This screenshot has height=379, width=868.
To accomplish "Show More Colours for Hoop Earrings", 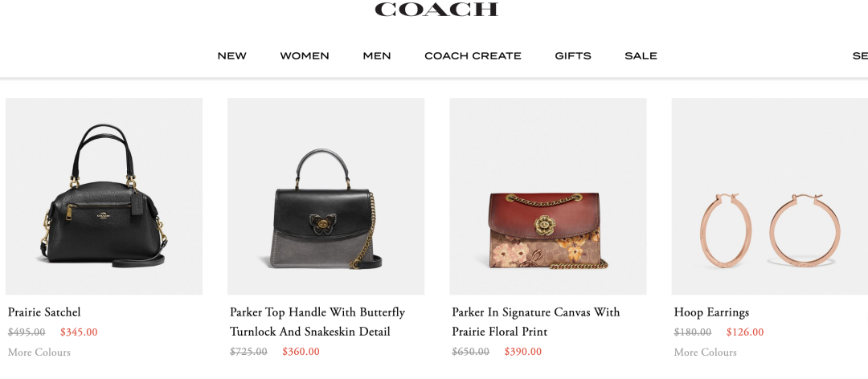I will 706,353.
